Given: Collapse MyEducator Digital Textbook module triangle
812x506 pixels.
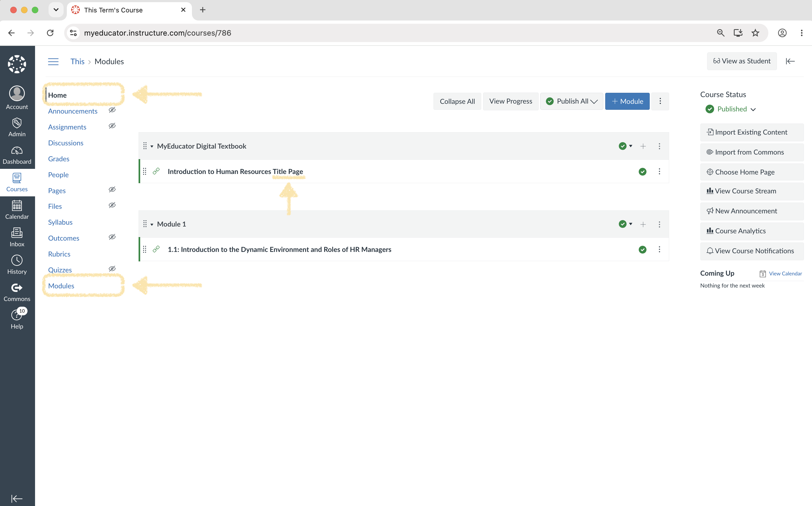Looking at the screenshot, I should tap(152, 146).
